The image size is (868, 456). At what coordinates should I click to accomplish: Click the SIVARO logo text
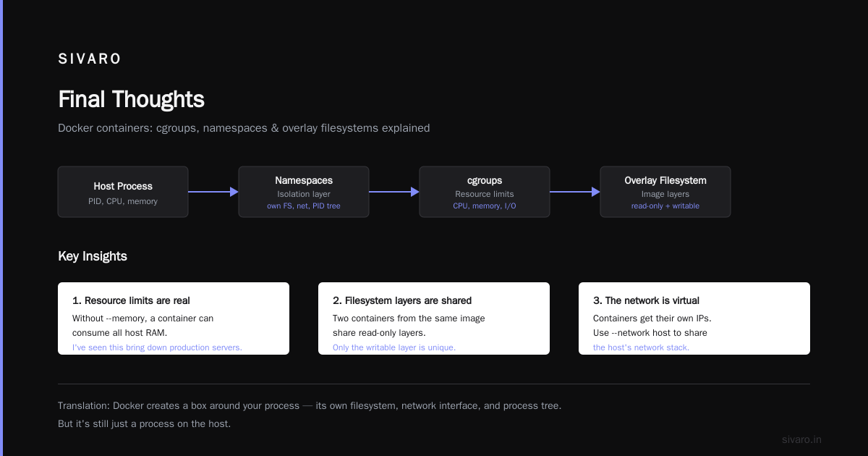pos(90,59)
